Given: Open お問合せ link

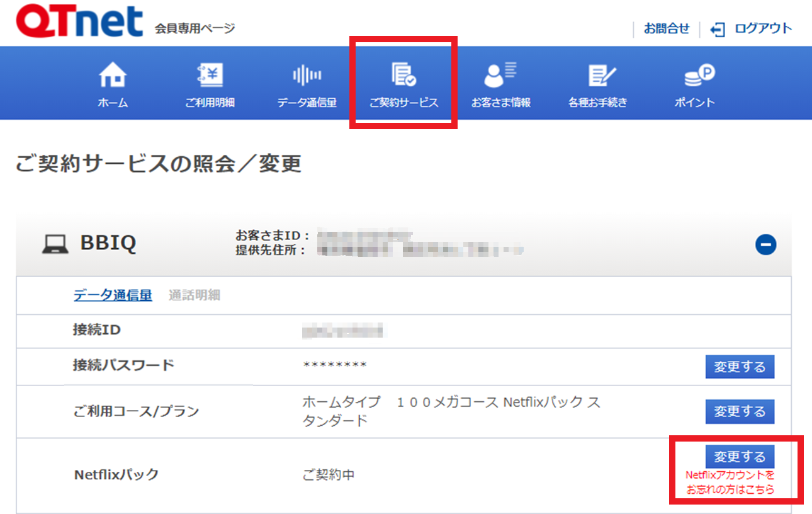Looking at the screenshot, I should point(667,29).
